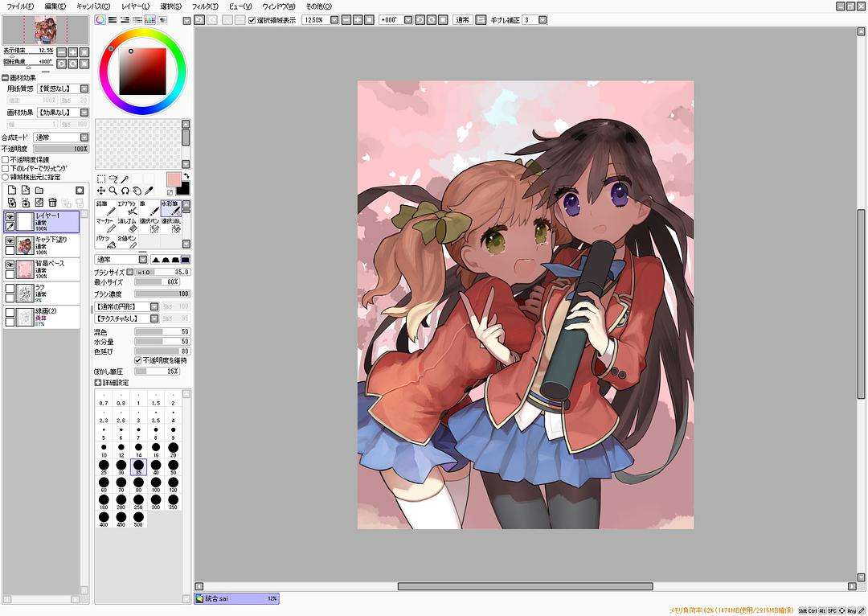
Task: Select the airbrush (エアブラシ) tool
Action: [126, 208]
